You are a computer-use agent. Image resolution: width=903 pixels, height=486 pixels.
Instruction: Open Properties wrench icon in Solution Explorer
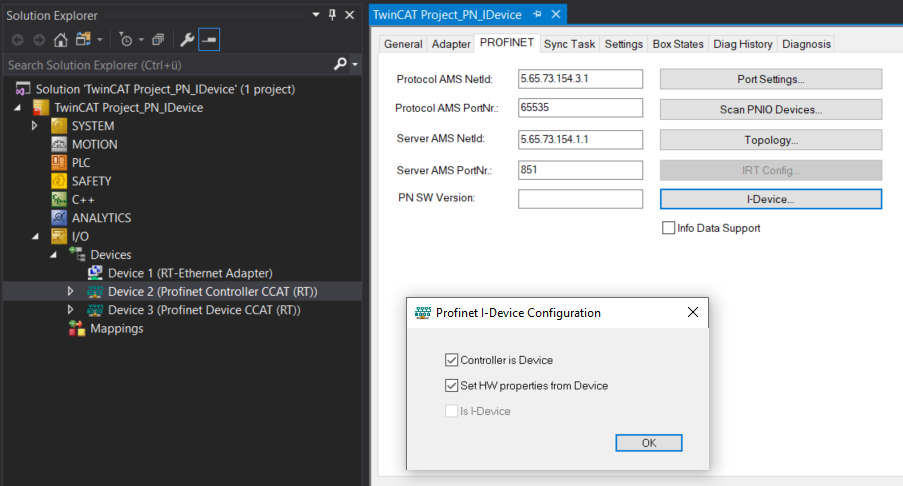click(187, 40)
